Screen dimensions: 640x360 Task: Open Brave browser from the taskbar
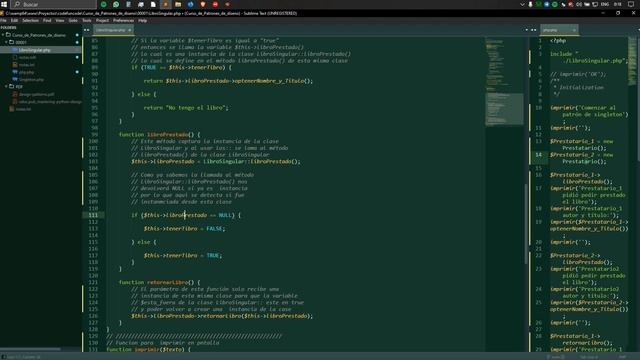click(x=203, y=4)
